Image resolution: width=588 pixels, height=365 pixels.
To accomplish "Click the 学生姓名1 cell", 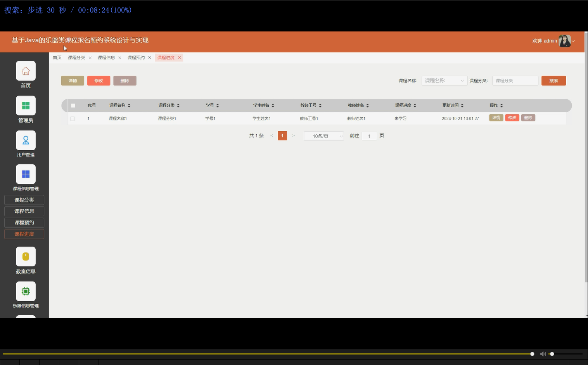I will 261,118.
